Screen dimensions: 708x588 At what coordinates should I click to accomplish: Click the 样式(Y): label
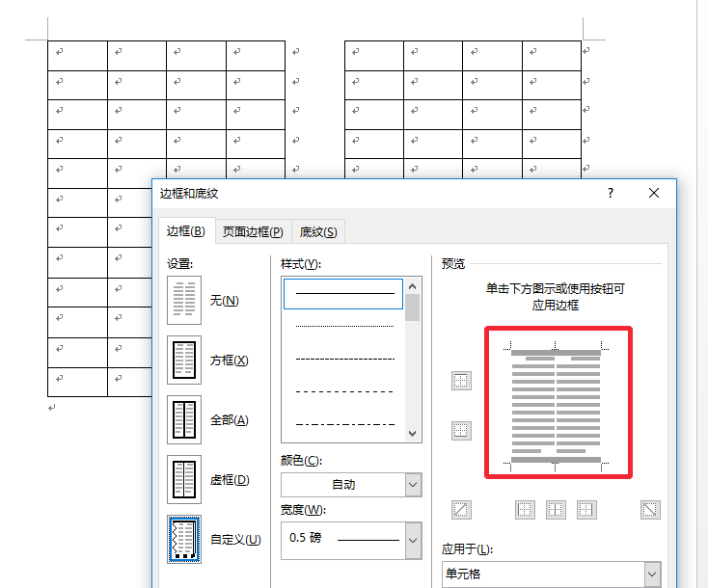point(301,263)
